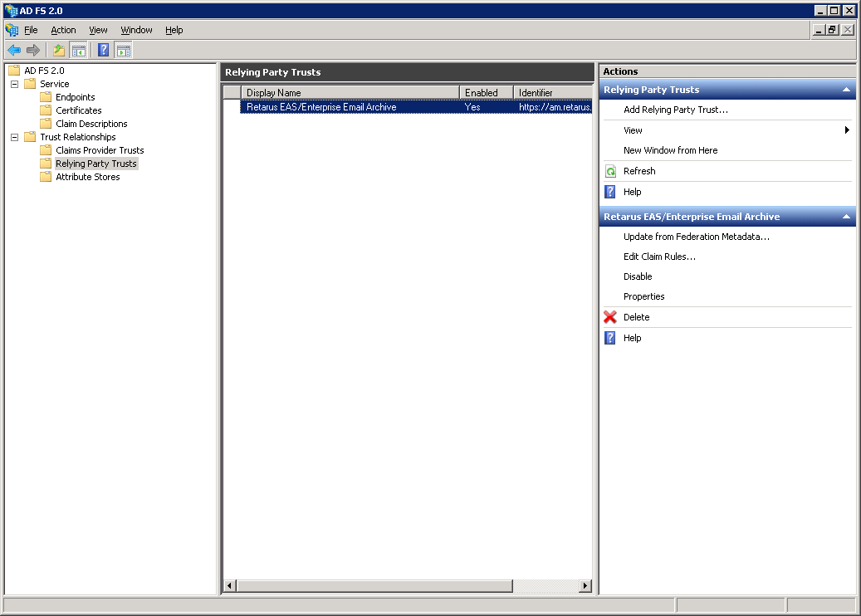Click the red X Delete icon
Viewport: 861px width, 616px height.
coord(610,317)
